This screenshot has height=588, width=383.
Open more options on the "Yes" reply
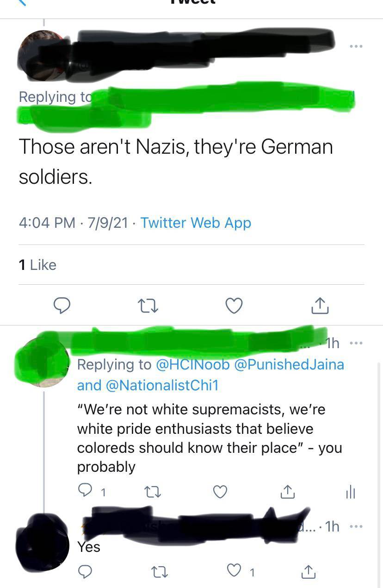coord(356,526)
